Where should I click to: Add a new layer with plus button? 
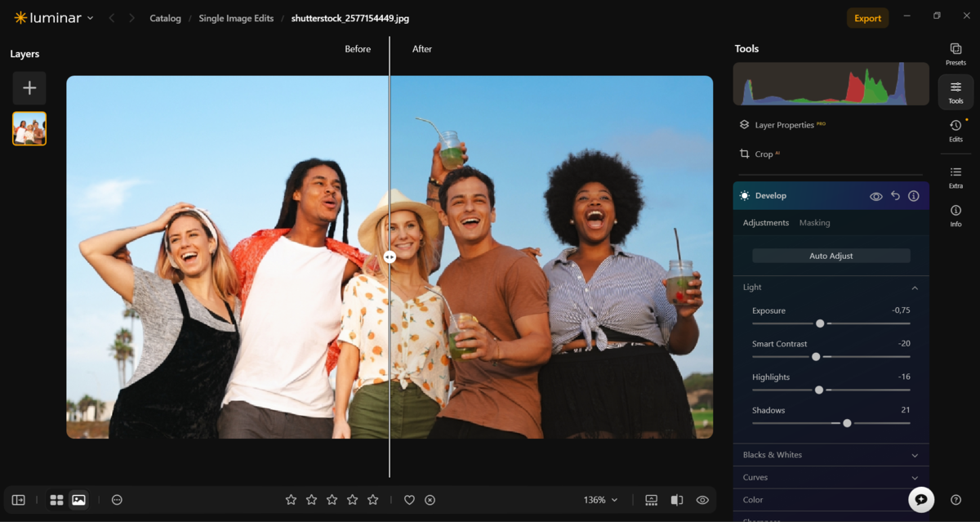(29, 87)
